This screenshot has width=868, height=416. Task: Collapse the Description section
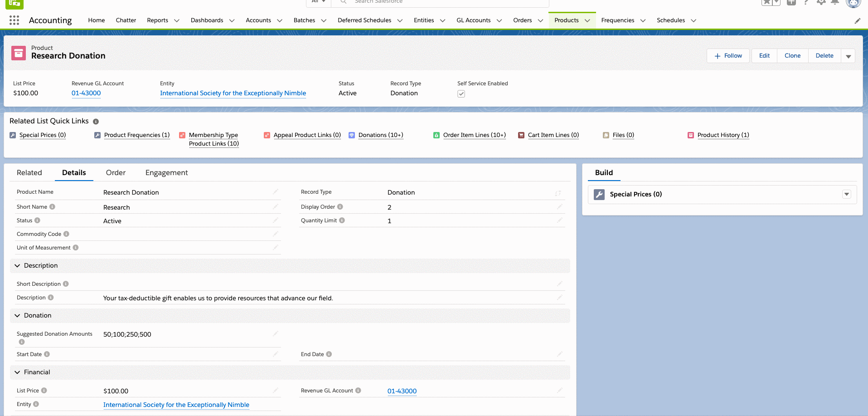18,266
